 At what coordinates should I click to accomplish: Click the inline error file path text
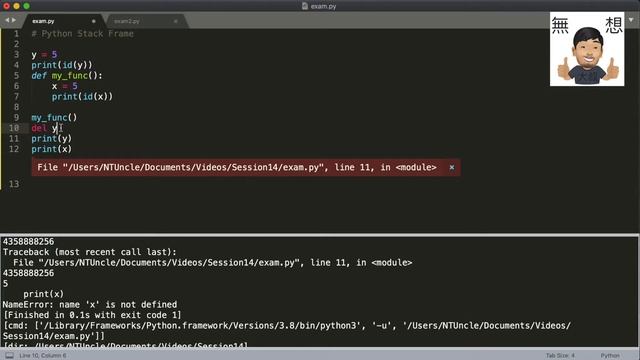tap(237, 167)
